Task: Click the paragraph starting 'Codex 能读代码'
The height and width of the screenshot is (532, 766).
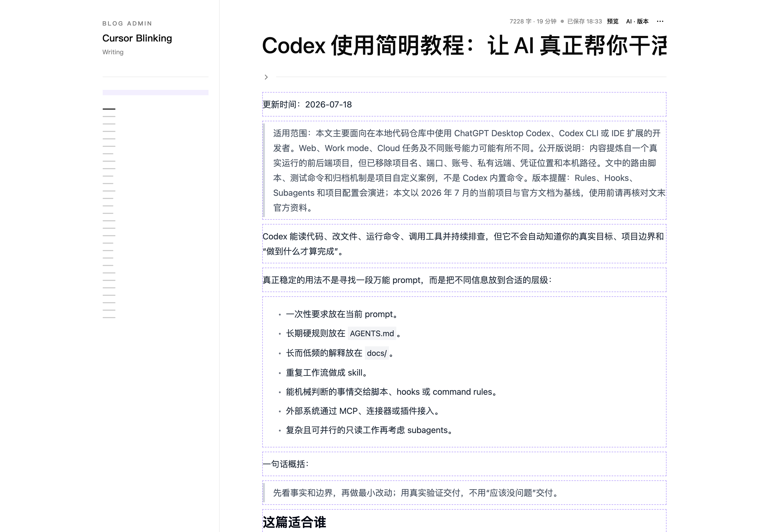Action: 464,244
